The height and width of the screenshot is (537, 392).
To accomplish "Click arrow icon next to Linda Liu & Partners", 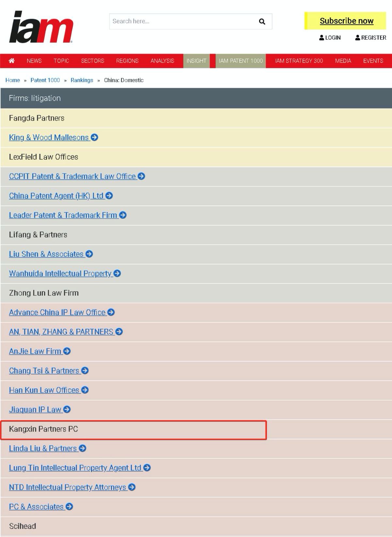I will tap(83, 448).
